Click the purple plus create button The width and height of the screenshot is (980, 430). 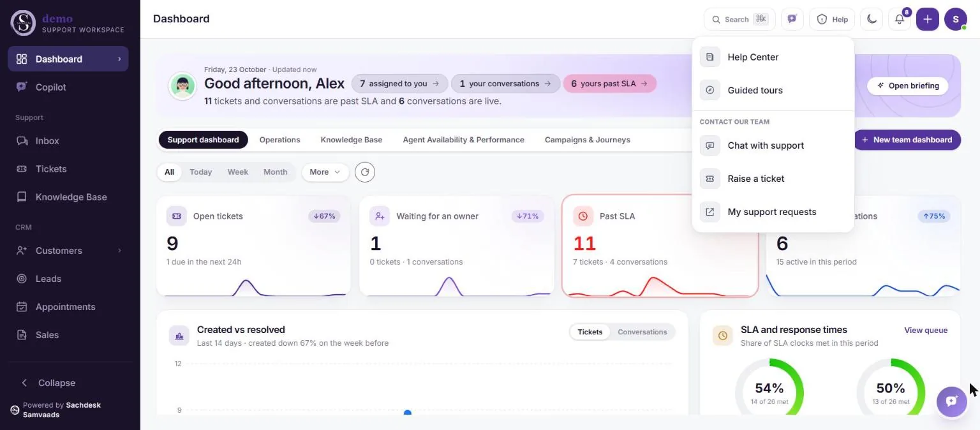(928, 19)
